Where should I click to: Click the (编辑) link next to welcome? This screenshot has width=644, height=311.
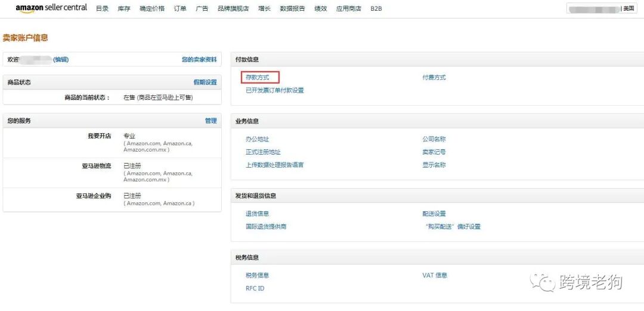point(61,60)
